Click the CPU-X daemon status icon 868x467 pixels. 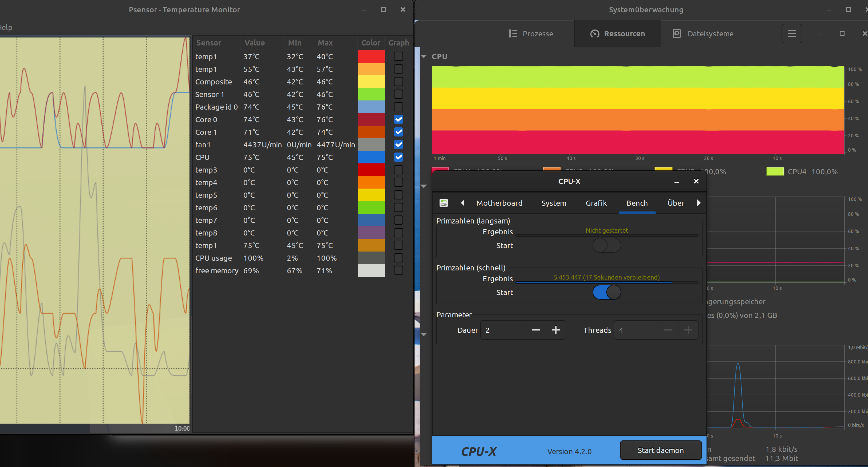[x=443, y=203]
